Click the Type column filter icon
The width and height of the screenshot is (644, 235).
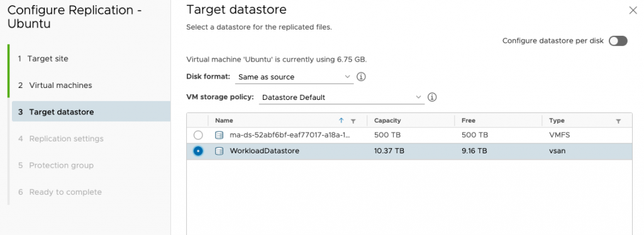[x=618, y=121]
